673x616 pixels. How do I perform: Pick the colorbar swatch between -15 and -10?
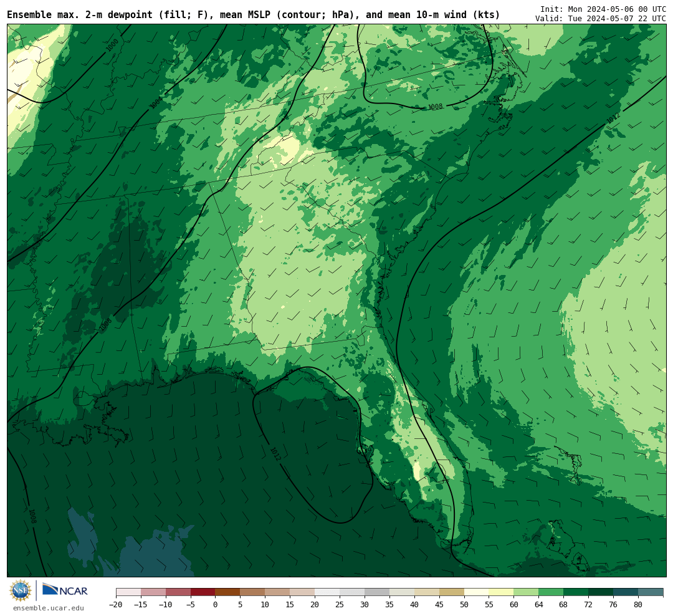tap(153, 592)
